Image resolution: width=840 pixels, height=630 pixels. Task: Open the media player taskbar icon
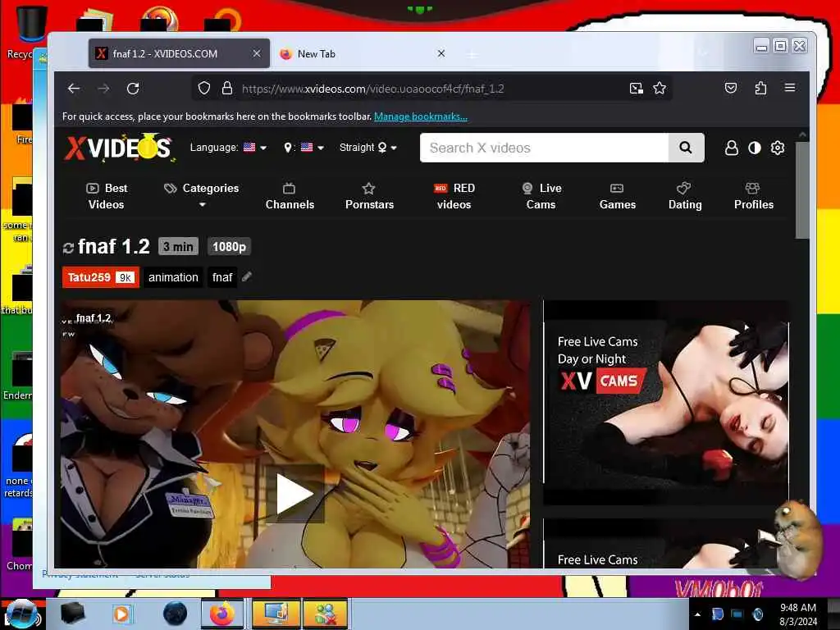tap(121, 614)
